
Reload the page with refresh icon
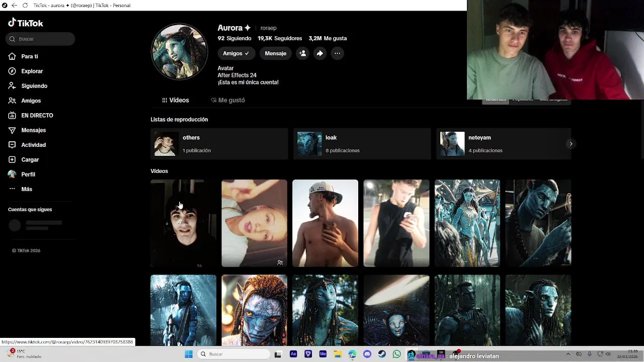[x=25, y=6]
